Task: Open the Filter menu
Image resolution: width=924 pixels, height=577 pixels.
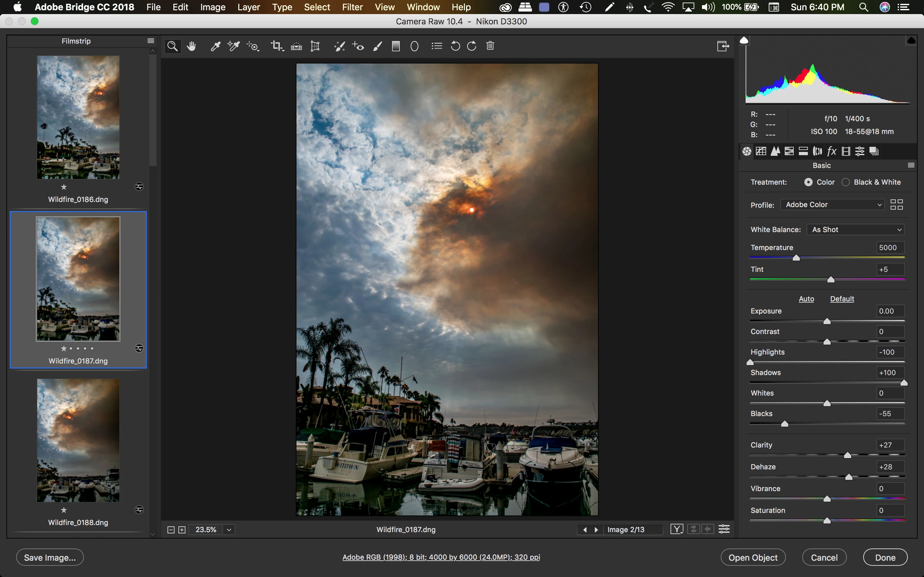Action: click(x=352, y=7)
